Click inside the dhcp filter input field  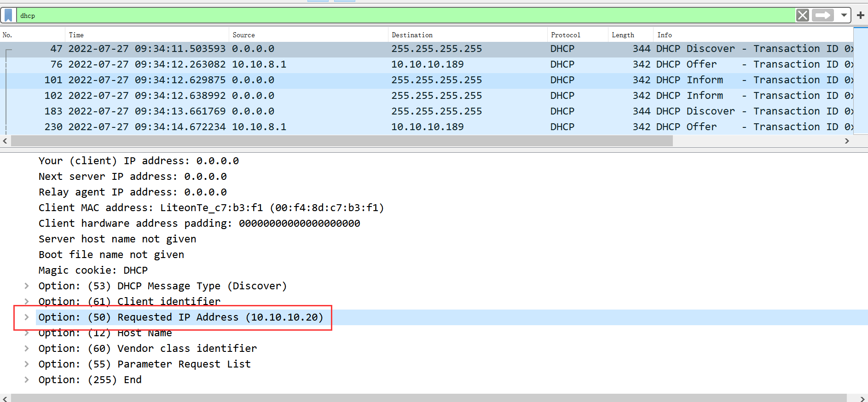pyautogui.click(x=405, y=15)
